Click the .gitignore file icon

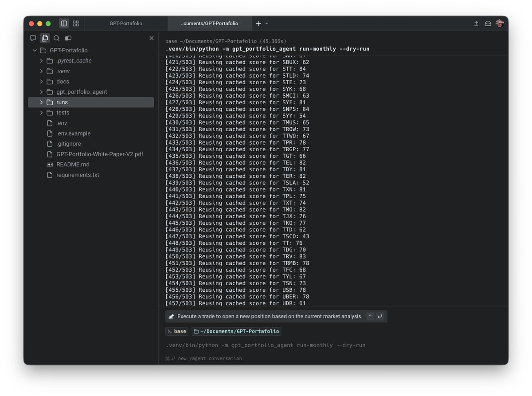[x=50, y=144]
